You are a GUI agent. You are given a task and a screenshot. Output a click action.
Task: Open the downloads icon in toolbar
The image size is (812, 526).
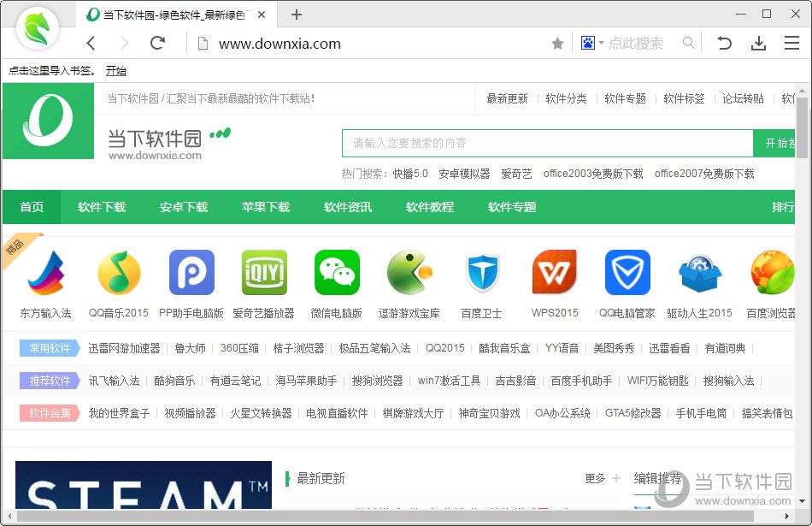[758, 43]
